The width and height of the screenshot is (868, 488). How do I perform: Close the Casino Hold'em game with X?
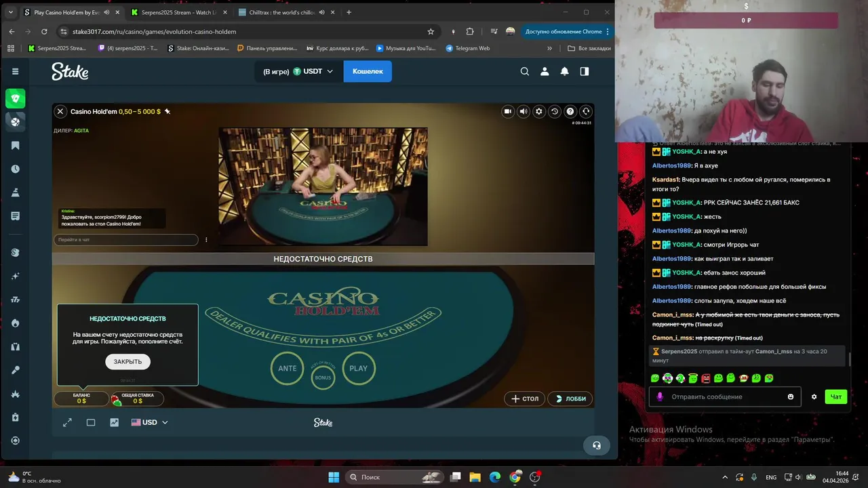(60, 112)
